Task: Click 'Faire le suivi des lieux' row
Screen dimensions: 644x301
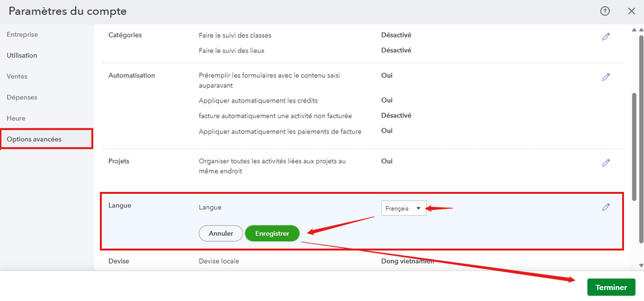Action: tap(231, 50)
